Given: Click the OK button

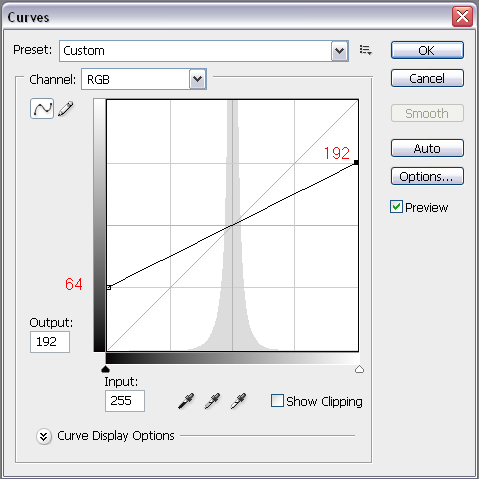Looking at the screenshot, I should 427,50.
